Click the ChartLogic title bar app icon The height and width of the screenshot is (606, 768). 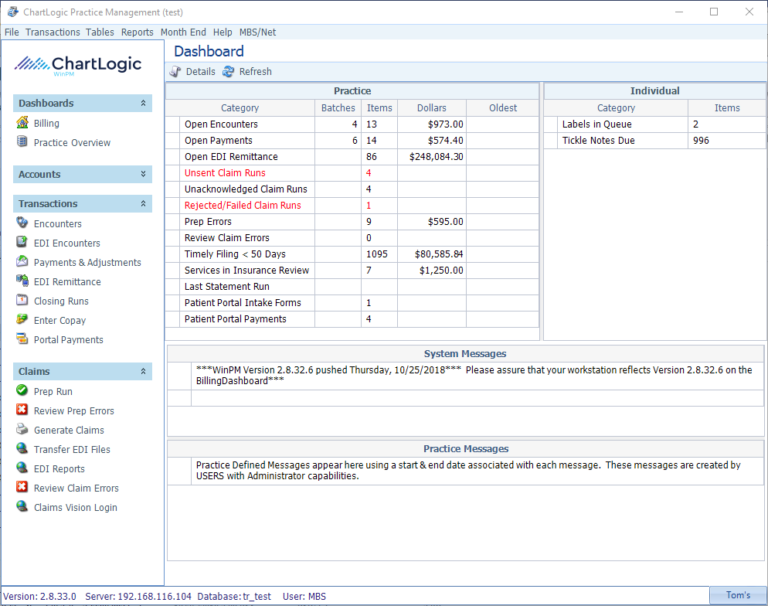pyautogui.click(x=13, y=12)
